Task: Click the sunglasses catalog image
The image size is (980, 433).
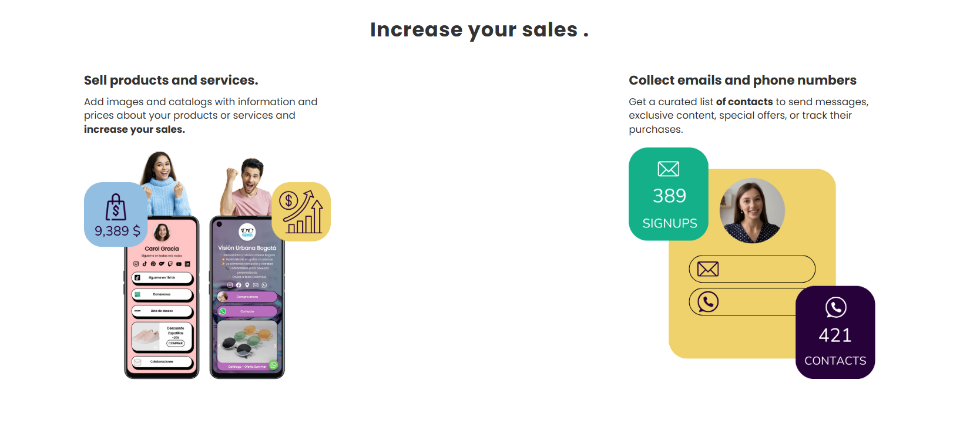Action: 247,341
